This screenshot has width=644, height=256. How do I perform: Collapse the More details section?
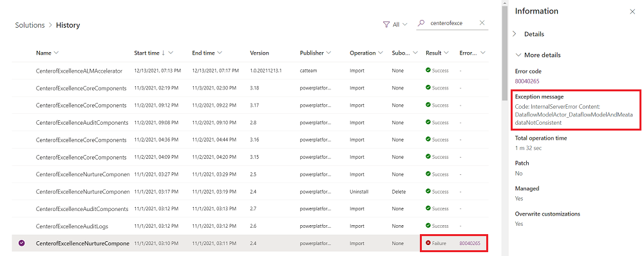tap(538, 55)
